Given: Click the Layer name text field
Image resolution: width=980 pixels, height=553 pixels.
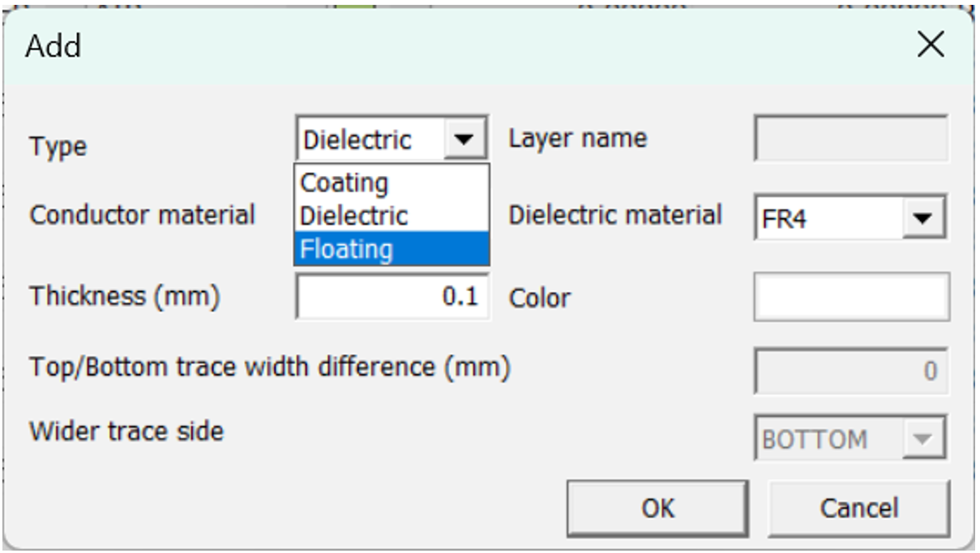Looking at the screenshot, I should point(850,140).
